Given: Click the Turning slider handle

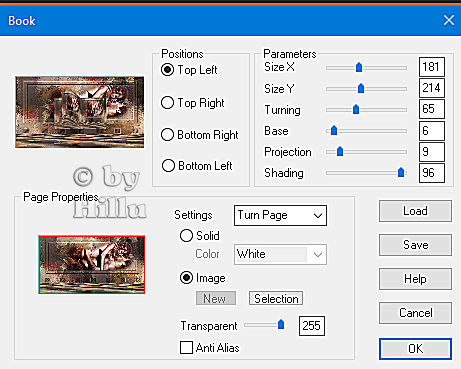Looking at the screenshot, I should click(x=356, y=109).
